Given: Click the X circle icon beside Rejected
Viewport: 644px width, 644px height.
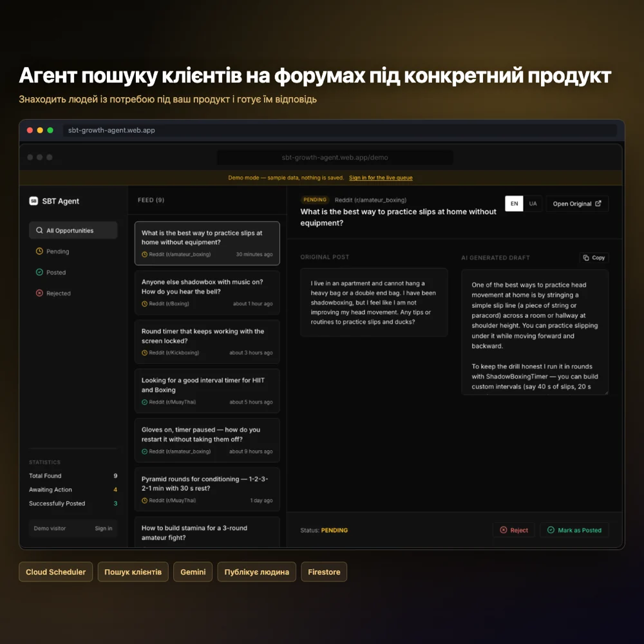Looking at the screenshot, I should [39, 293].
